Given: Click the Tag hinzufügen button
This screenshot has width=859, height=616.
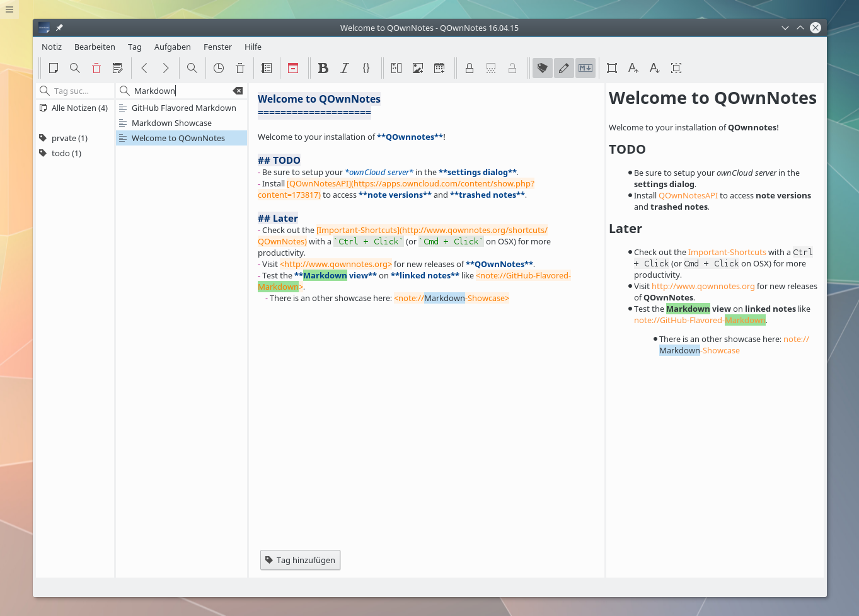Looking at the screenshot, I should click(300, 560).
